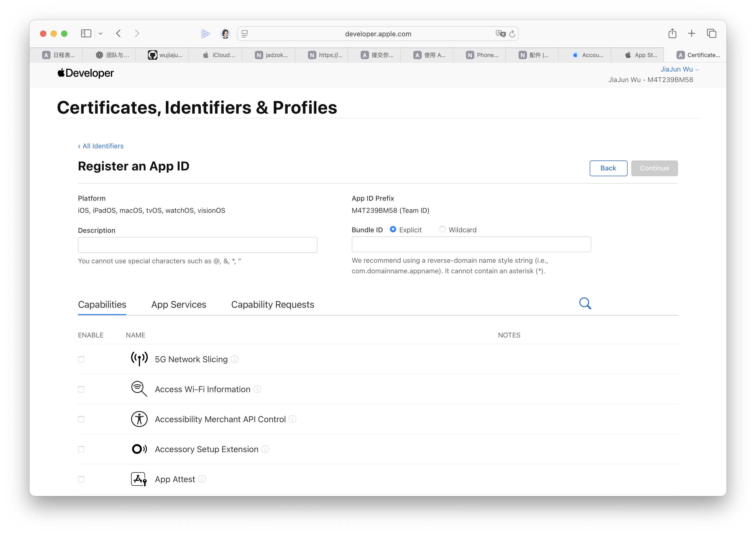Screen dimensions: 756x535
Task: Reload page with refresh icon
Action: click(x=512, y=34)
